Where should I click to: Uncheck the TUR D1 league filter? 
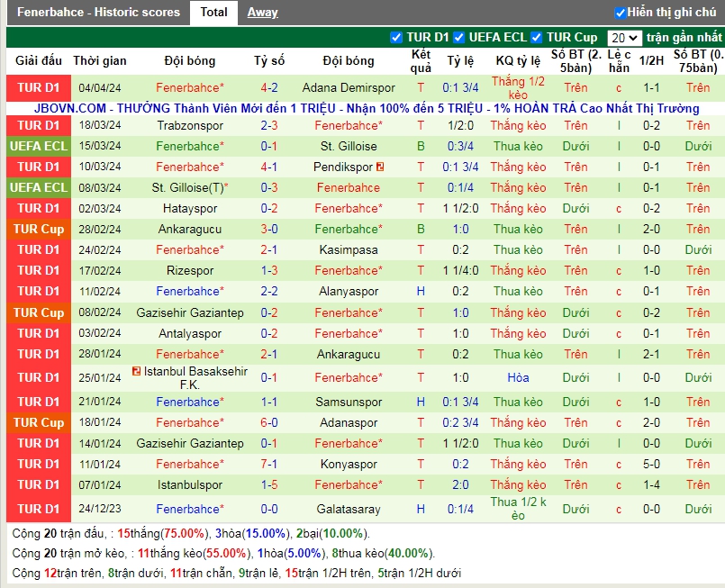[x=396, y=38]
